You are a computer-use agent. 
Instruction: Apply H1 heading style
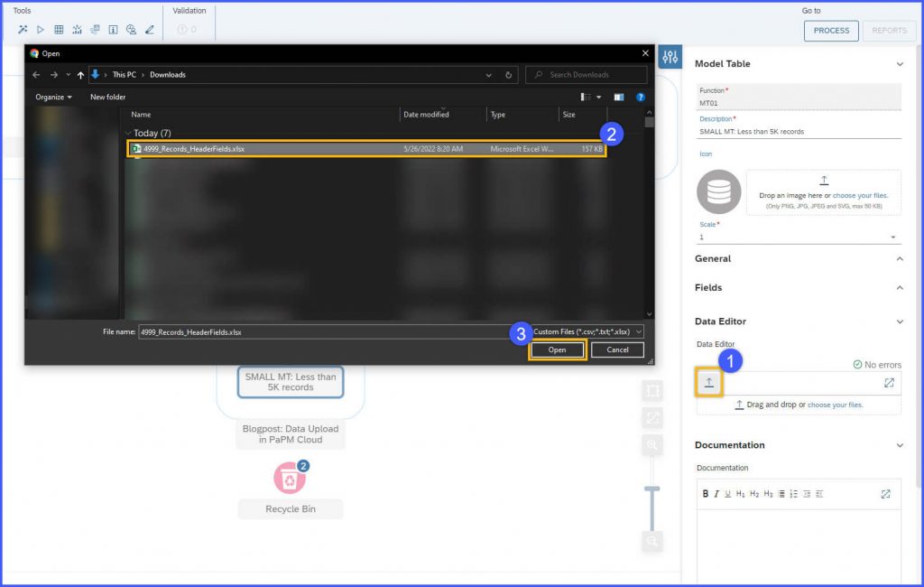tap(741, 494)
